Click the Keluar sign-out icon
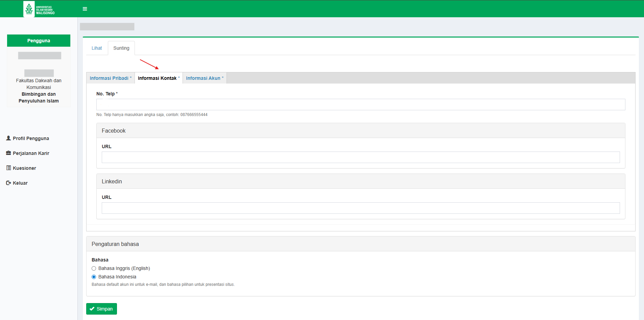Screen dimensions: 644x320 [x=8, y=183]
